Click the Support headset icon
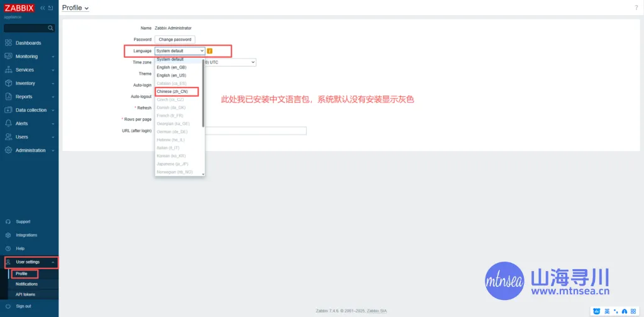 [8, 222]
